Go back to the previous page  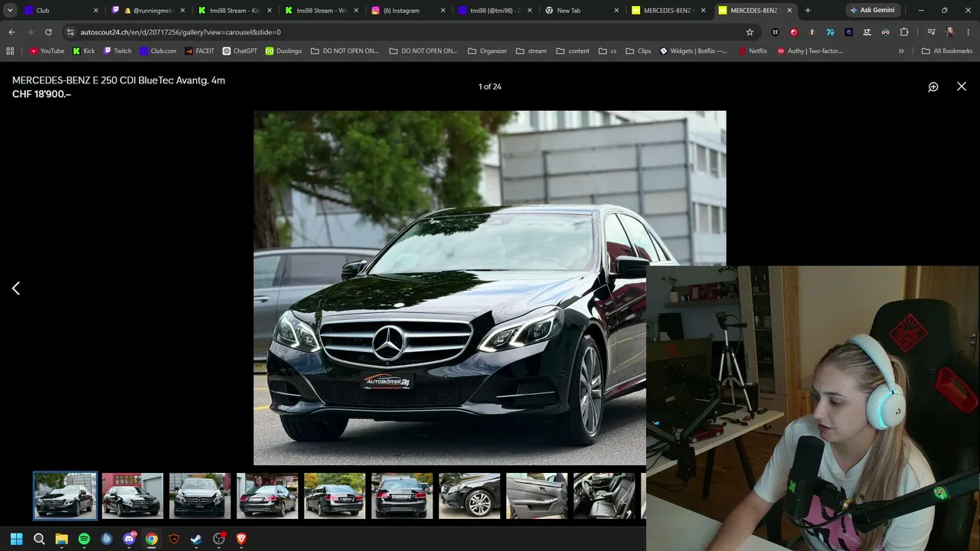coord(11,32)
